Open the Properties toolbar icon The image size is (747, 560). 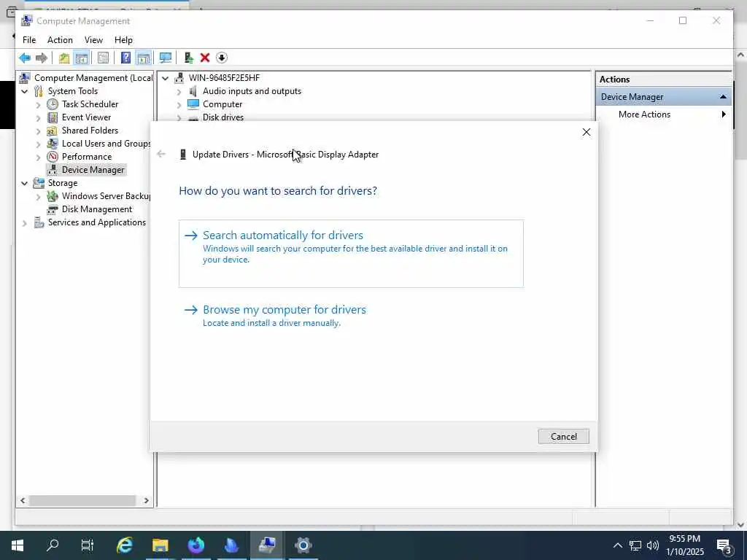point(103,58)
